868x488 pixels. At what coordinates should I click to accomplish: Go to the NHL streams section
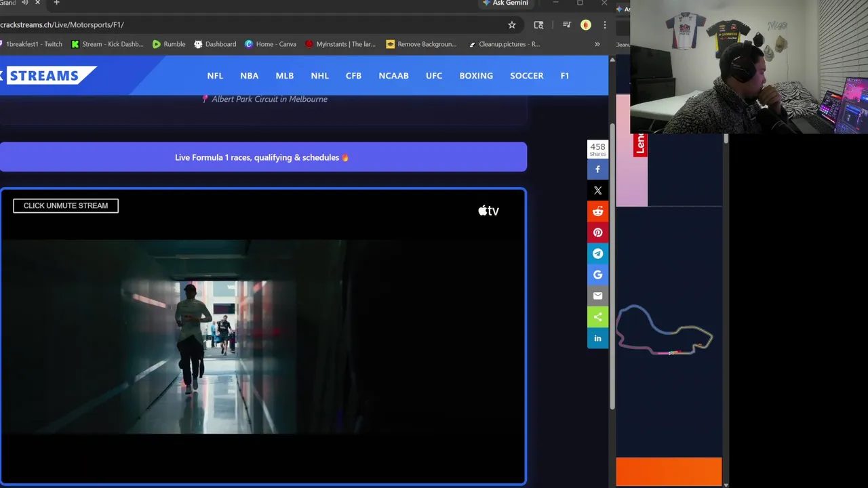point(319,75)
